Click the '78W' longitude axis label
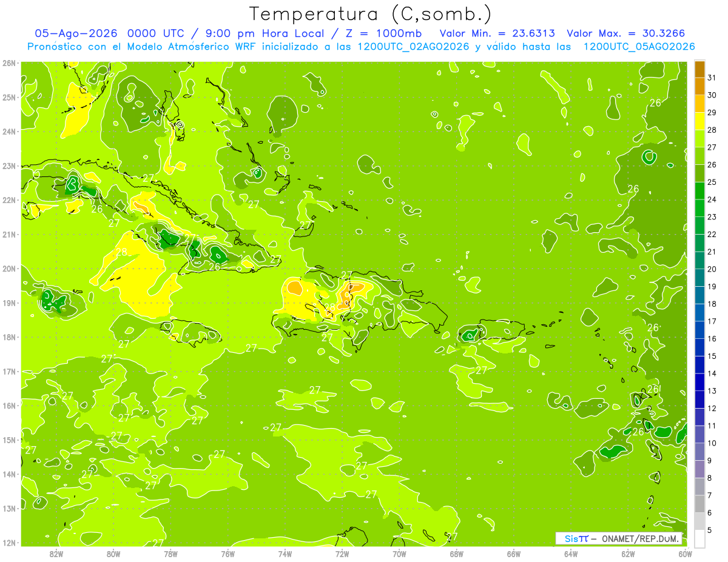This screenshot has height=562, width=728. pyautogui.click(x=170, y=554)
